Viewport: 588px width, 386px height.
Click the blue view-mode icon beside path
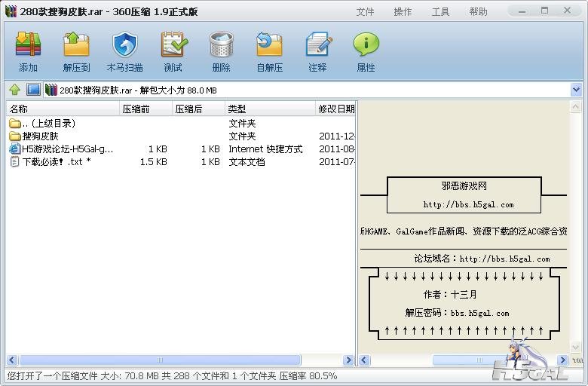(33, 90)
